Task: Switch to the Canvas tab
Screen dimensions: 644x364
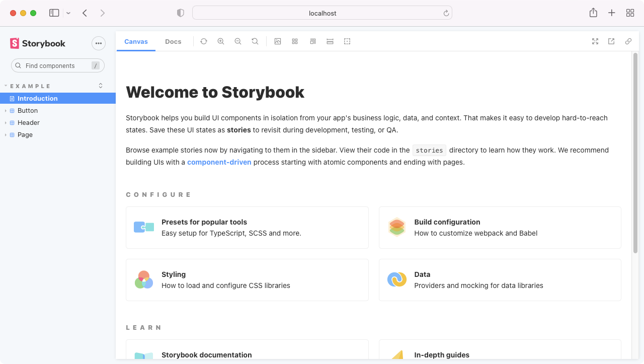Action: click(x=136, y=41)
